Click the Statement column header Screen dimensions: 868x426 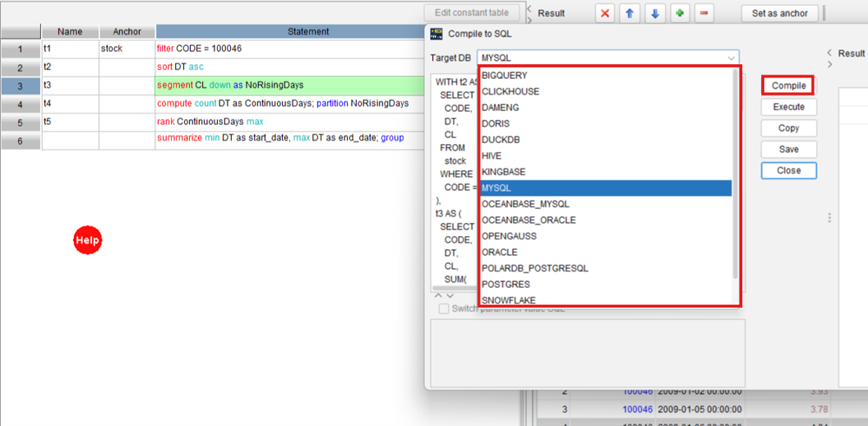(308, 31)
